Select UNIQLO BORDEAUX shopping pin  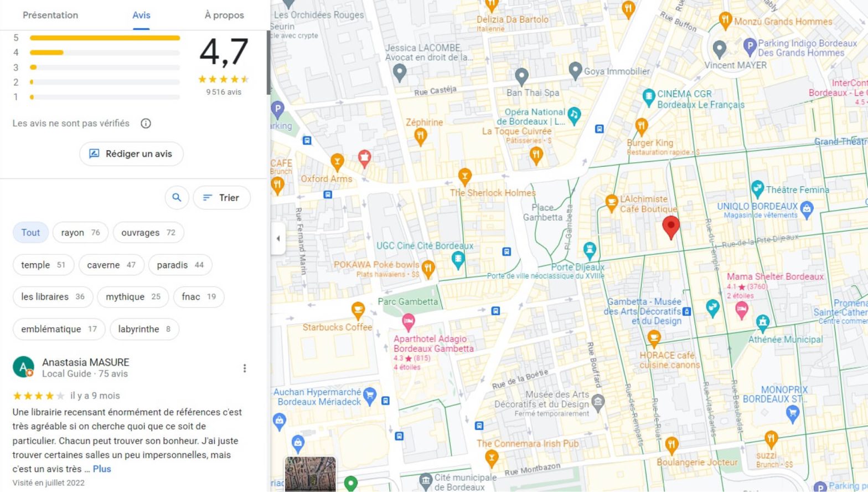(x=807, y=210)
